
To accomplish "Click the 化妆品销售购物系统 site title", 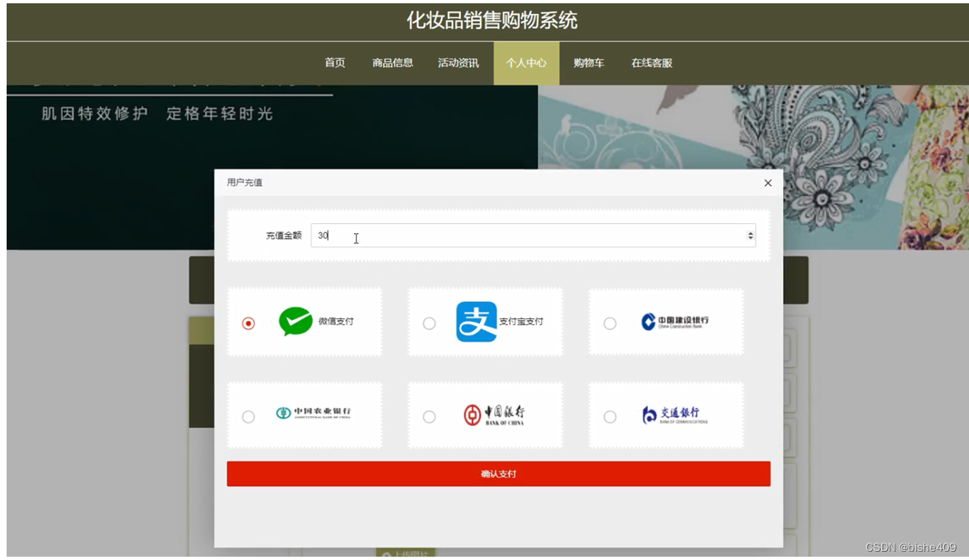I will coord(492,21).
